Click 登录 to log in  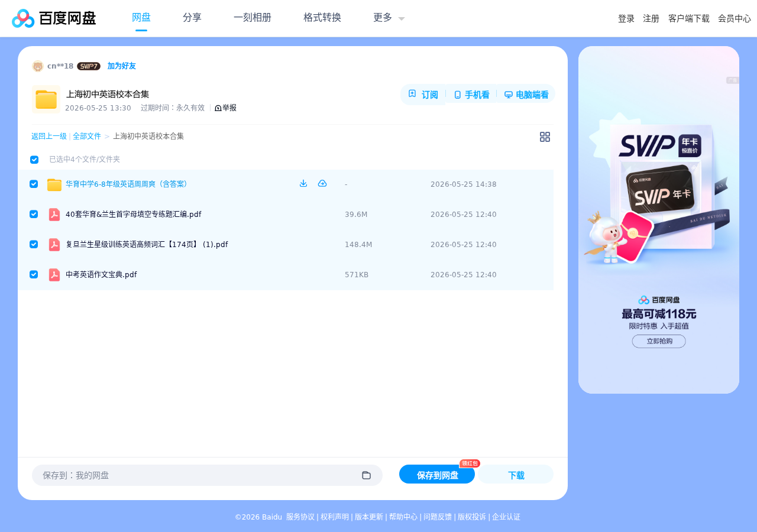tap(626, 19)
